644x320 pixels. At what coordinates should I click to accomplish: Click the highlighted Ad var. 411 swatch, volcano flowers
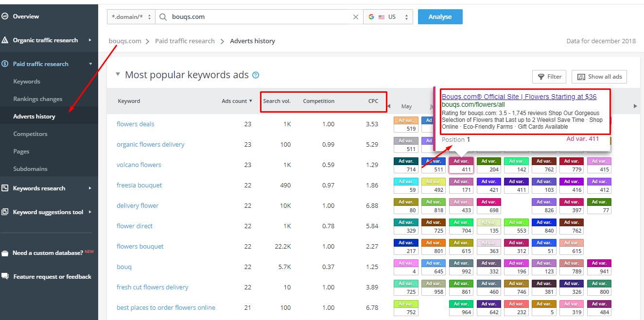pos(461,165)
